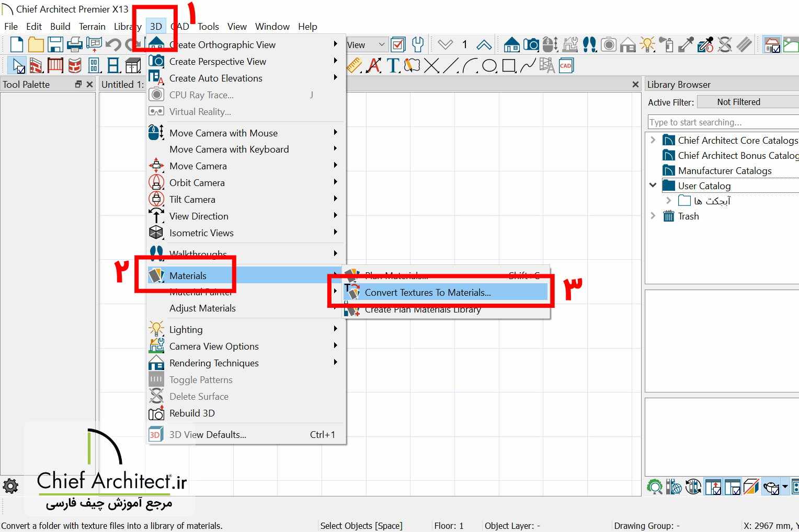The height and width of the screenshot is (532, 799).
Task: Click the checkbox icon beside the View dropdown
Action: (398, 44)
